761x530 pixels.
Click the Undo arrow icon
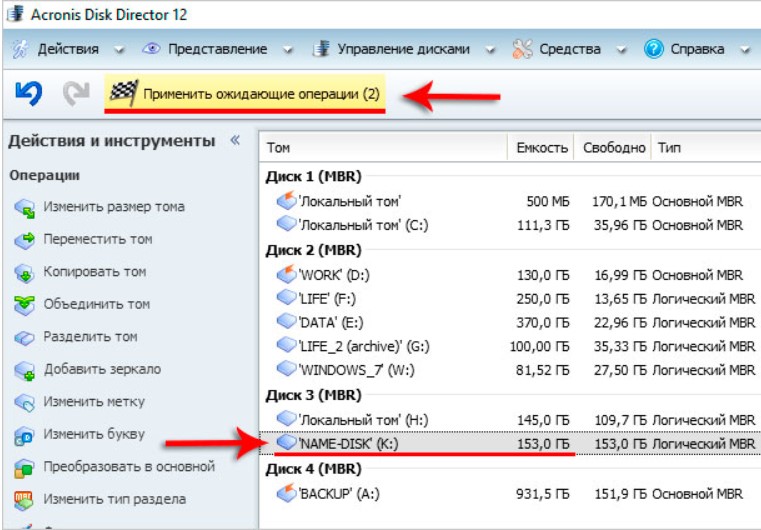coord(29,93)
